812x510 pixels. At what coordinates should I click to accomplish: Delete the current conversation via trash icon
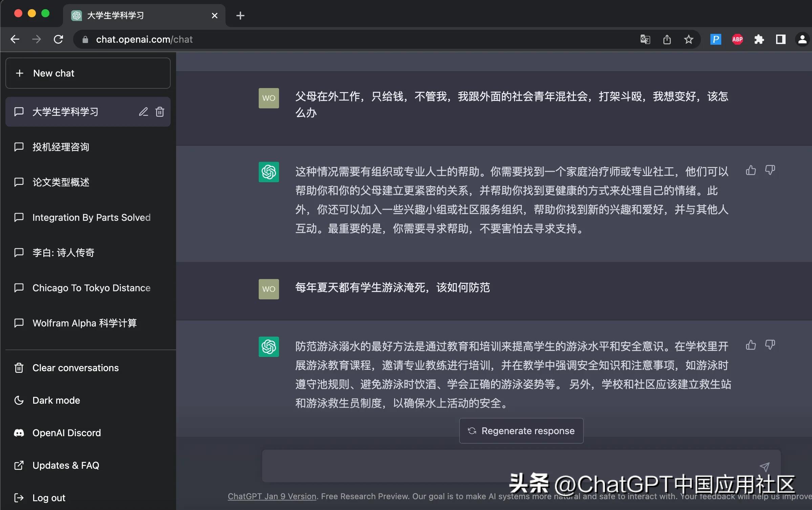click(159, 112)
